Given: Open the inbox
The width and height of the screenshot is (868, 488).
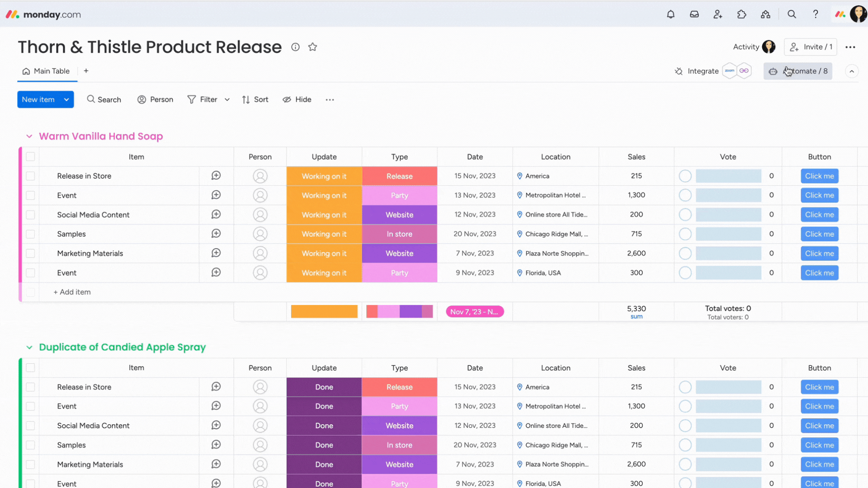Looking at the screenshot, I should pos(694,14).
